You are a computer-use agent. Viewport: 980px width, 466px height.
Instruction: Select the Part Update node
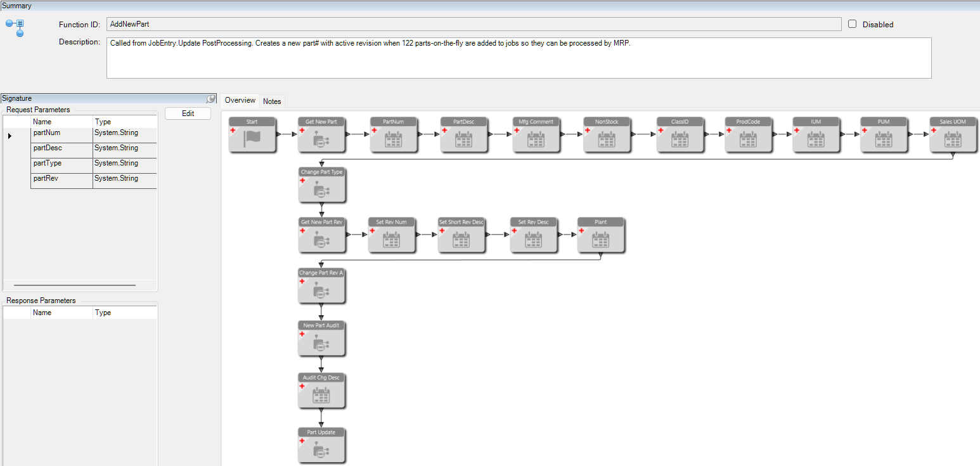pos(321,445)
